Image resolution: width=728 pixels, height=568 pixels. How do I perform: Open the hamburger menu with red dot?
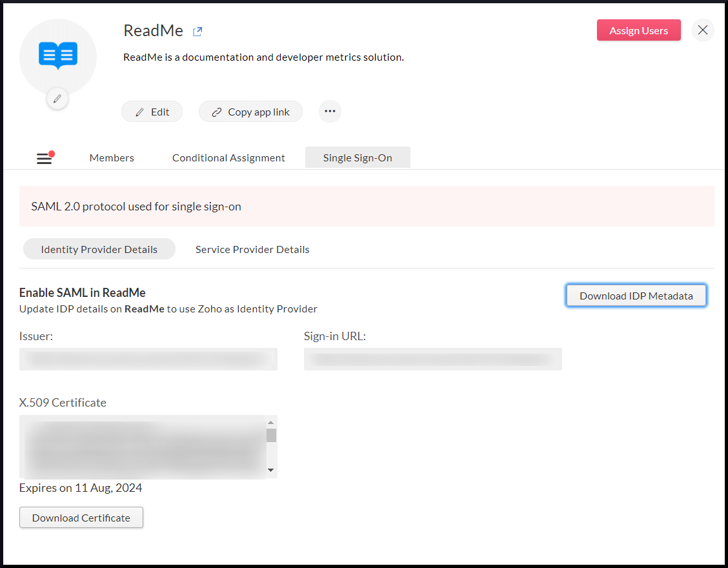[45, 157]
